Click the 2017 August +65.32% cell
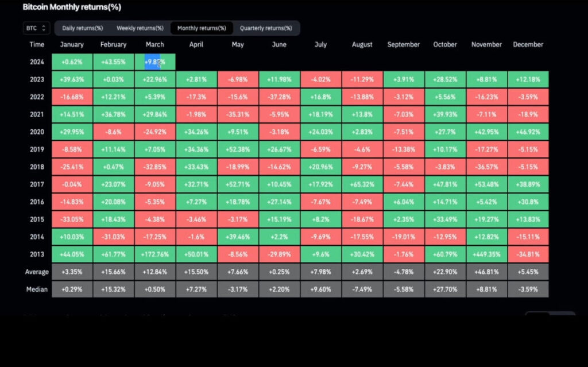 pos(362,184)
